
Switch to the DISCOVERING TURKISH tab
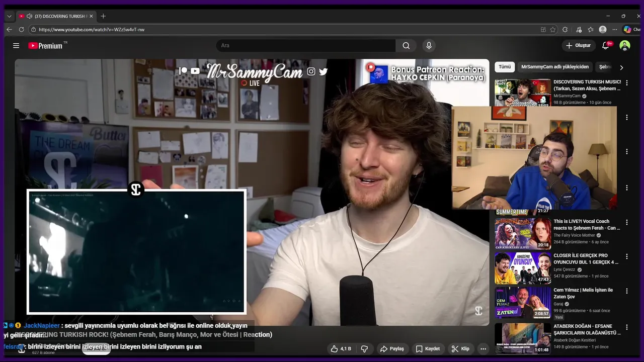(x=57, y=16)
